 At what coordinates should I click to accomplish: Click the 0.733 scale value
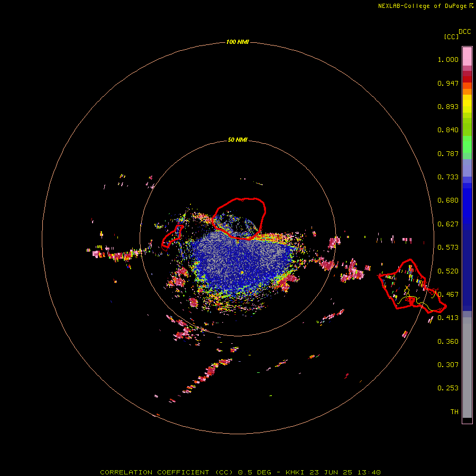pos(448,177)
